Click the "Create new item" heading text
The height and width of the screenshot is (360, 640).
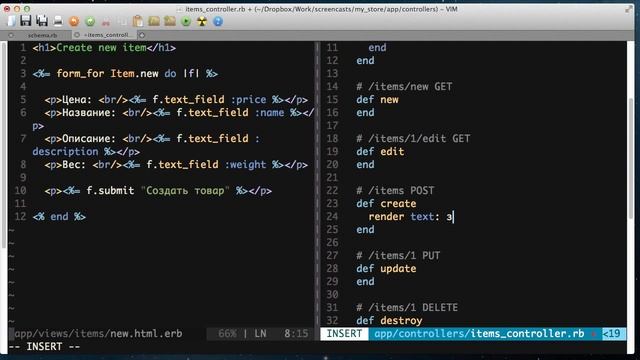coord(101,48)
